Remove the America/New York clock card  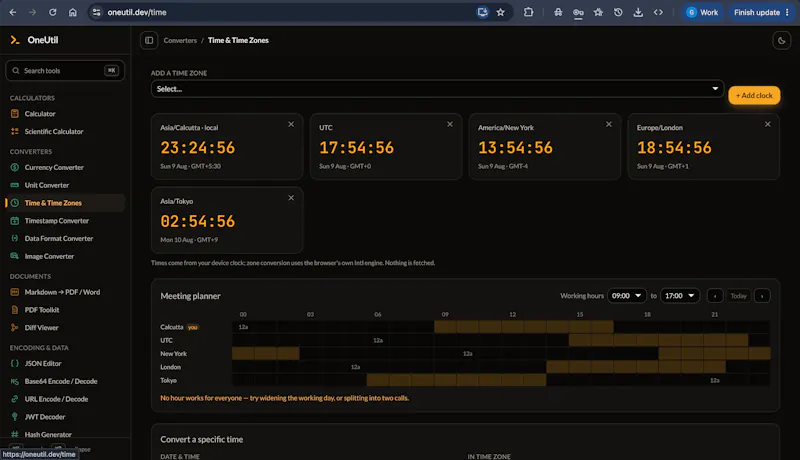coord(609,124)
